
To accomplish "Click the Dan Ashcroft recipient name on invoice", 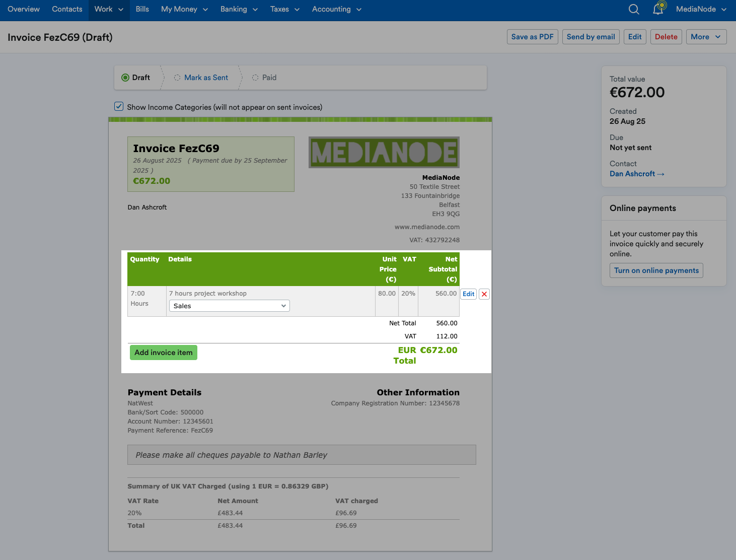I will pyautogui.click(x=147, y=207).
